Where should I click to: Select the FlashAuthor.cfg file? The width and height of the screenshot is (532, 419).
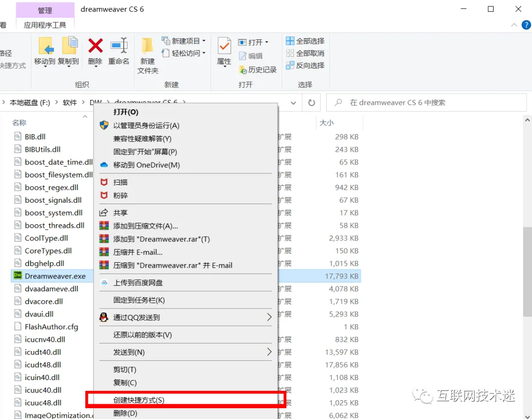pyautogui.click(x=51, y=327)
